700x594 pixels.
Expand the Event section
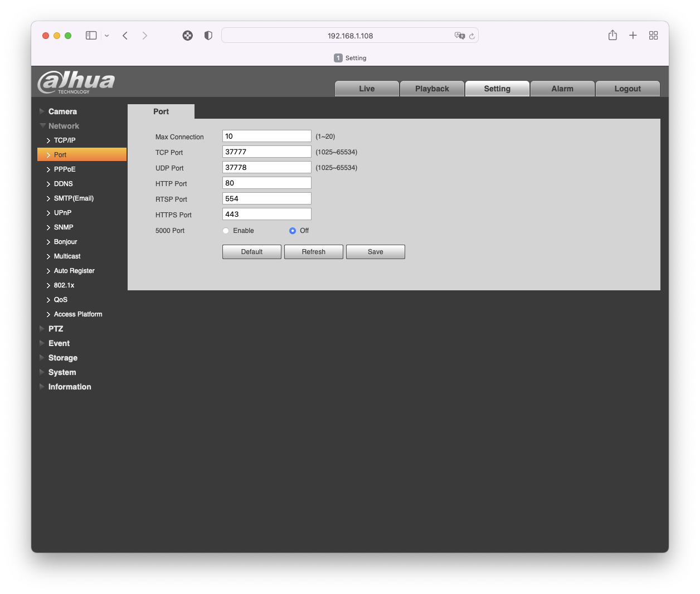click(x=59, y=343)
